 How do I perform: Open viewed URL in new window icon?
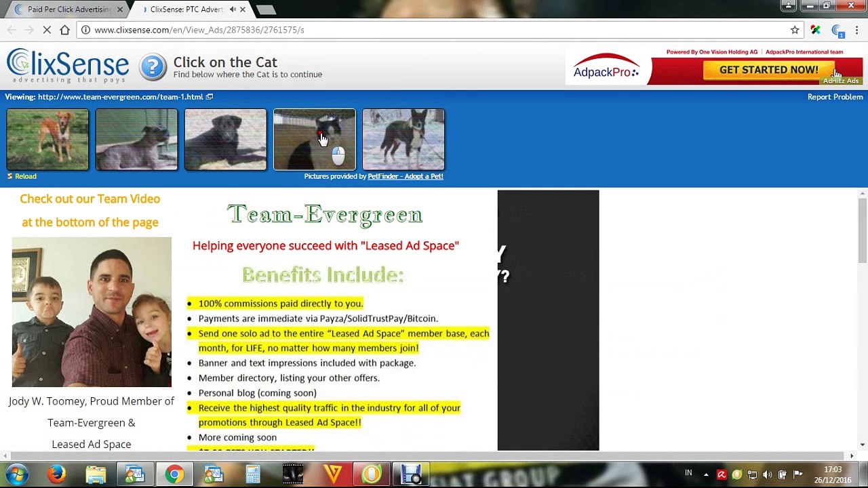(210, 97)
